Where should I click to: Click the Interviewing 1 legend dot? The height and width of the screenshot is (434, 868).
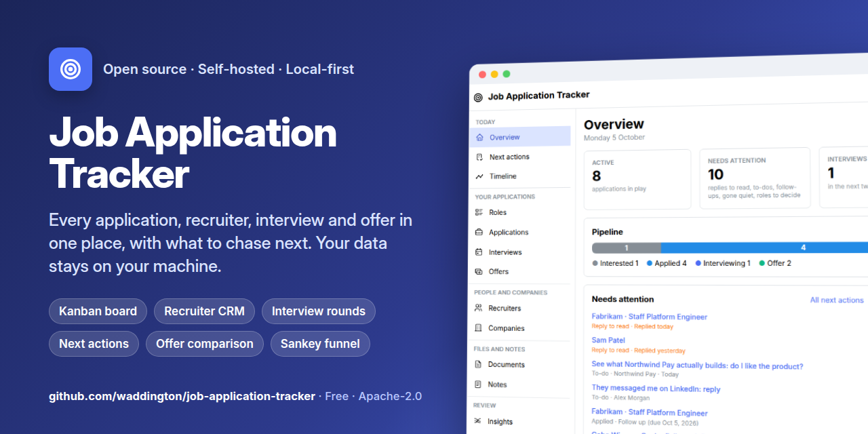pos(698,263)
